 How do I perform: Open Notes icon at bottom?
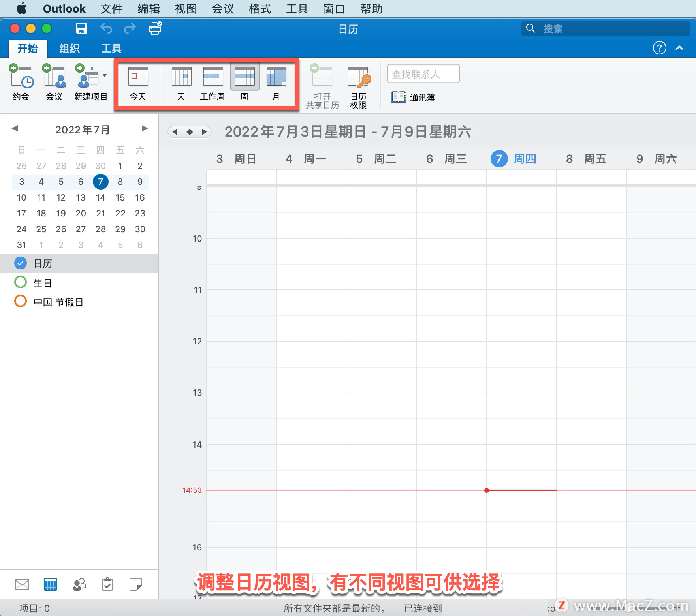[136, 584]
